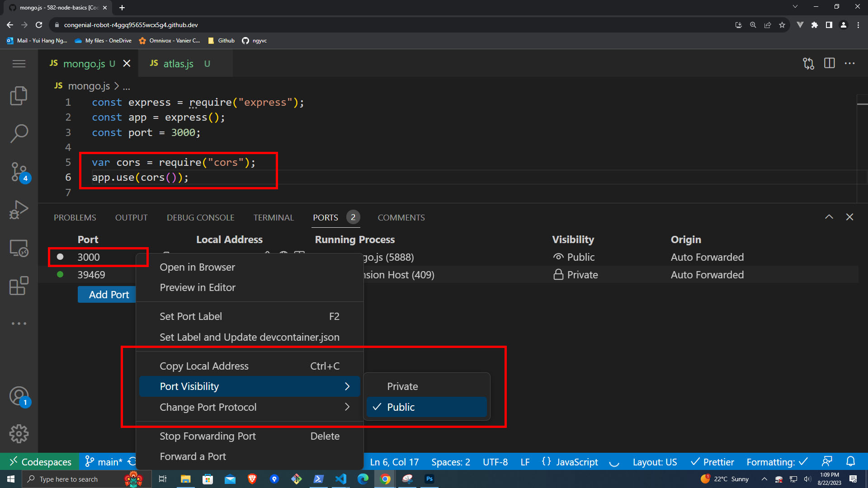Maximize panel size with chevron up
The image size is (868, 488).
[x=829, y=217]
